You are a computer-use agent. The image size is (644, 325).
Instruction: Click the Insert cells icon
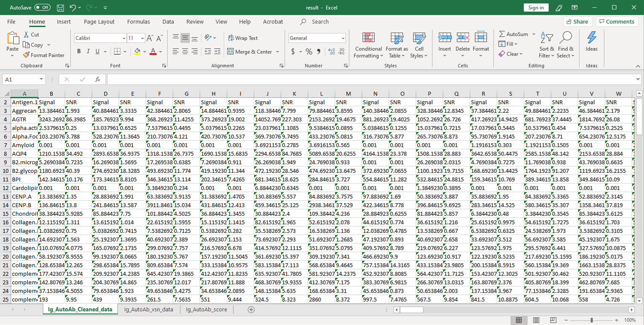click(445, 38)
